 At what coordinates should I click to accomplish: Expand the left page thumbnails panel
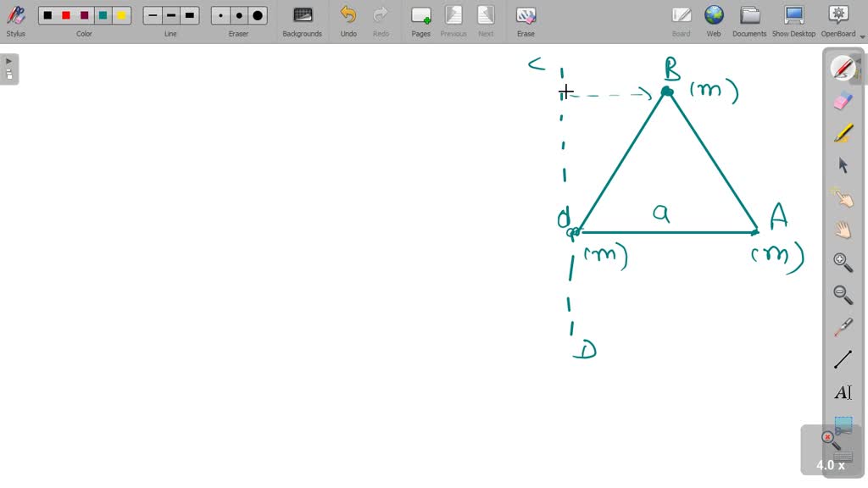pos(9,69)
